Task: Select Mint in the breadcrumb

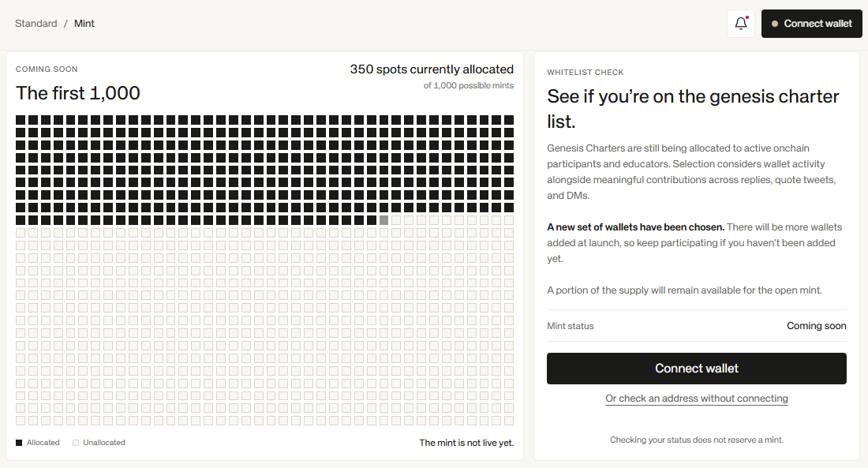Action: (84, 23)
